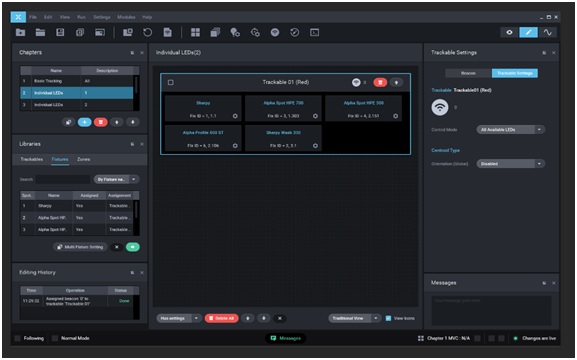Click the compass dial toolbar icon
The image size is (577, 360).
[295, 32]
